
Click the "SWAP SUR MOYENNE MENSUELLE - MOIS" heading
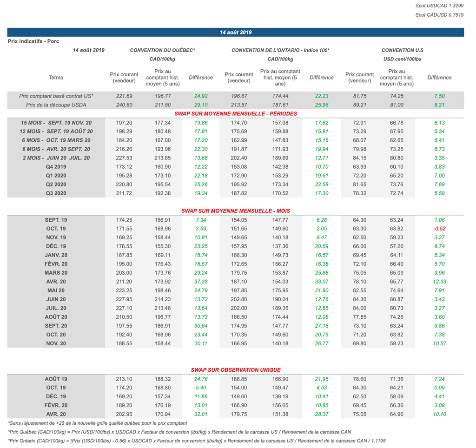(x=235, y=211)
